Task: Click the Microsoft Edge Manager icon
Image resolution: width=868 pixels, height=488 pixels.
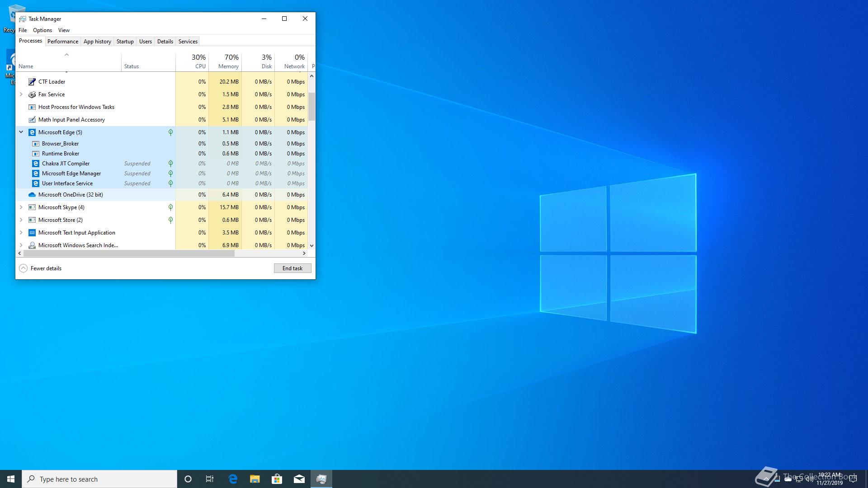Action: (x=36, y=174)
